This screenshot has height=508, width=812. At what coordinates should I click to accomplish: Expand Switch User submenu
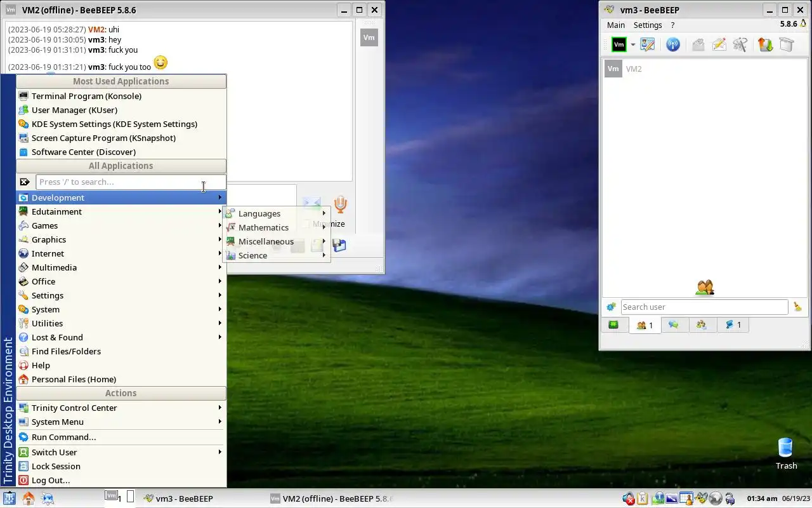121,452
